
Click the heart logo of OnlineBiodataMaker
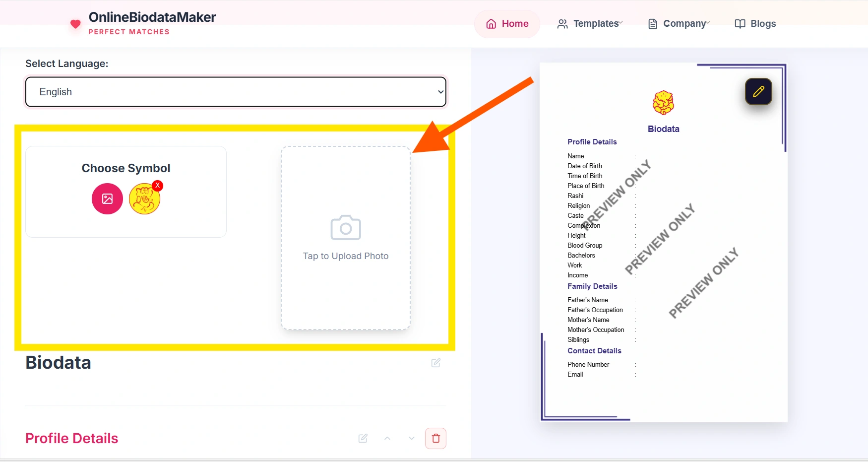click(75, 24)
